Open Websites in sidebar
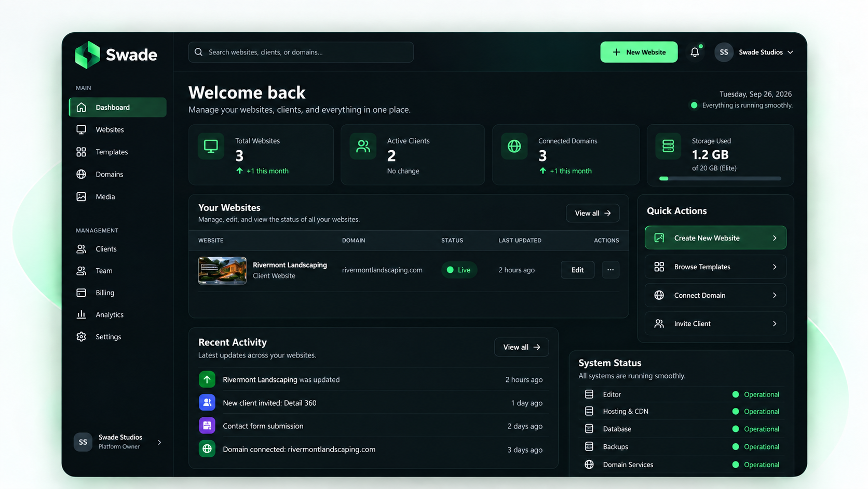Screen dimensions: 868x489 pos(118,129)
